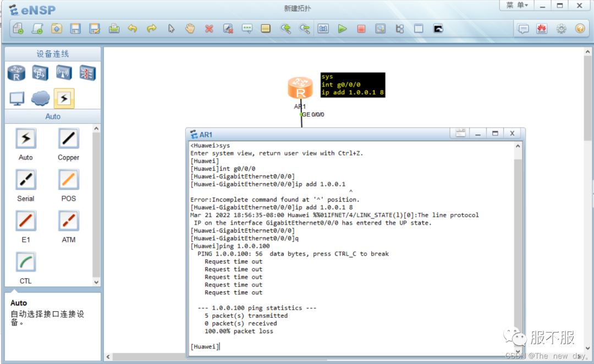Image resolution: width=594 pixels, height=364 pixels.
Task: Click the AR1 terminal scrollbar up arrow
Action: pyautogui.click(x=518, y=146)
